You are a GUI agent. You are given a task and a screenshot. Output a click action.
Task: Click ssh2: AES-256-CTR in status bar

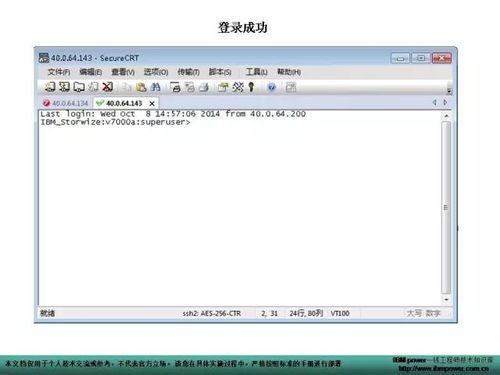[x=212, y=313]
